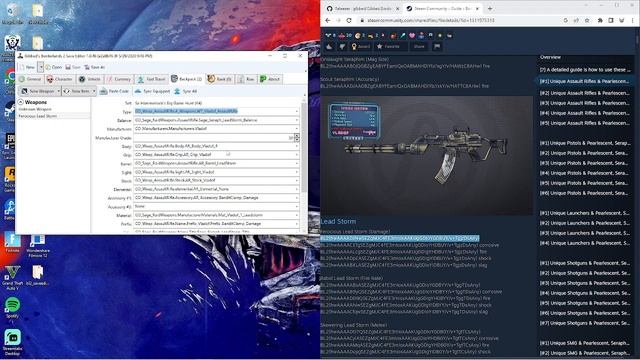Screen dimensions: 640x360
Task: Select Ferocious Lead Storm in weapons list
Action: tap(38, 116)
